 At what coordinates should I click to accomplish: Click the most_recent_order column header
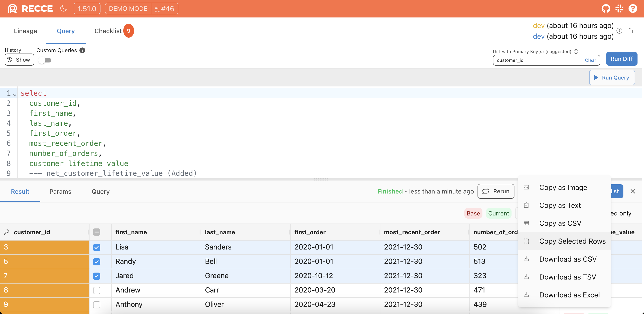point(425,232)
